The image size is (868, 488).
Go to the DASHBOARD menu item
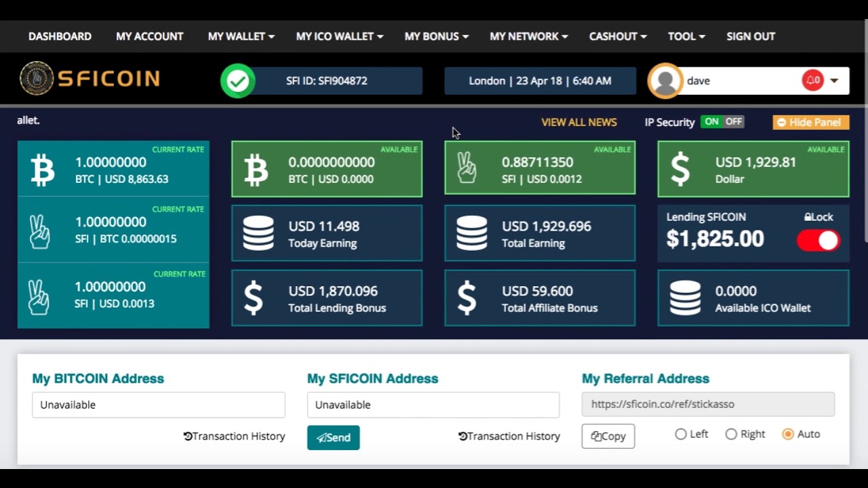(60, 37)
